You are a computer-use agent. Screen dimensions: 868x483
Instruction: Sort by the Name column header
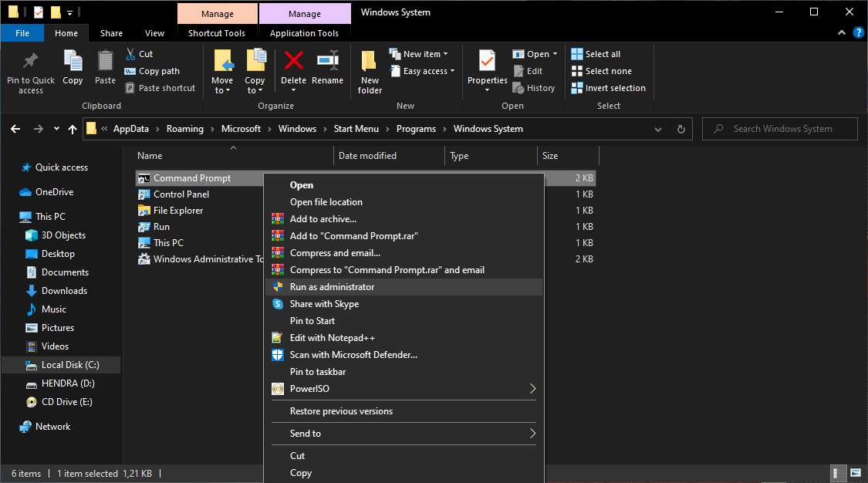150,156
